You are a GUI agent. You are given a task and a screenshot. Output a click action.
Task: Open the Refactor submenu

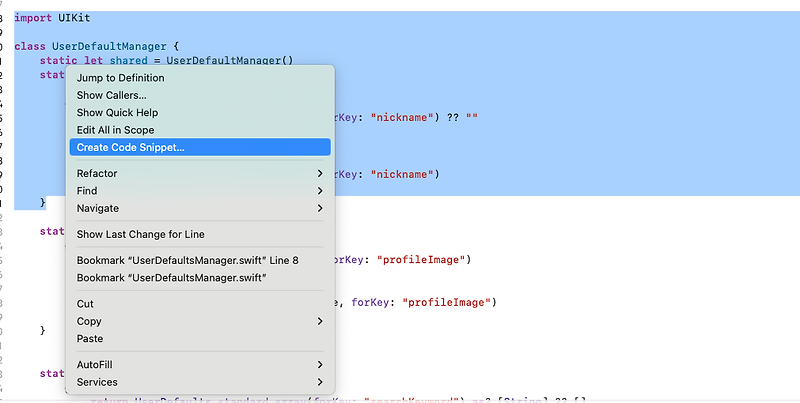click(200, 173)
